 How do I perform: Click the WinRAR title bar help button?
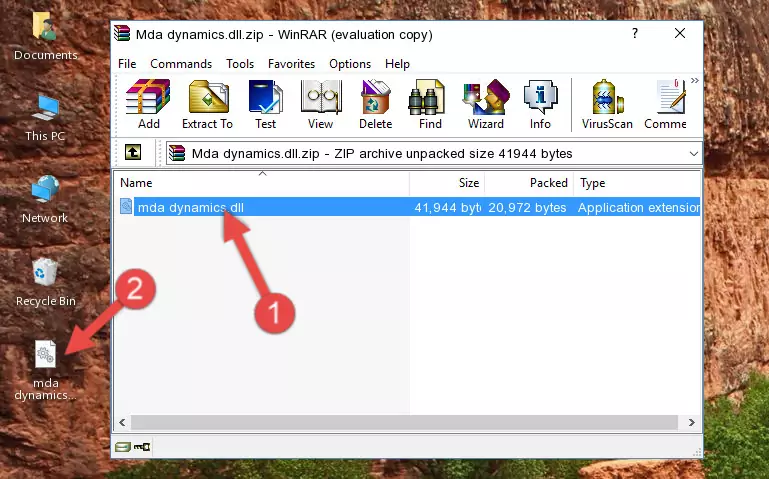pos(635,34)
